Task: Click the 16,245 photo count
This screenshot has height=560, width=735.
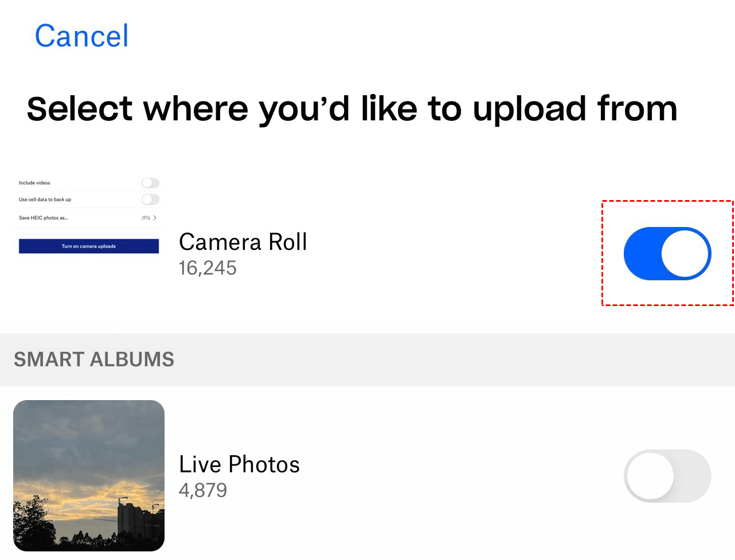Action: pos(208,268)
